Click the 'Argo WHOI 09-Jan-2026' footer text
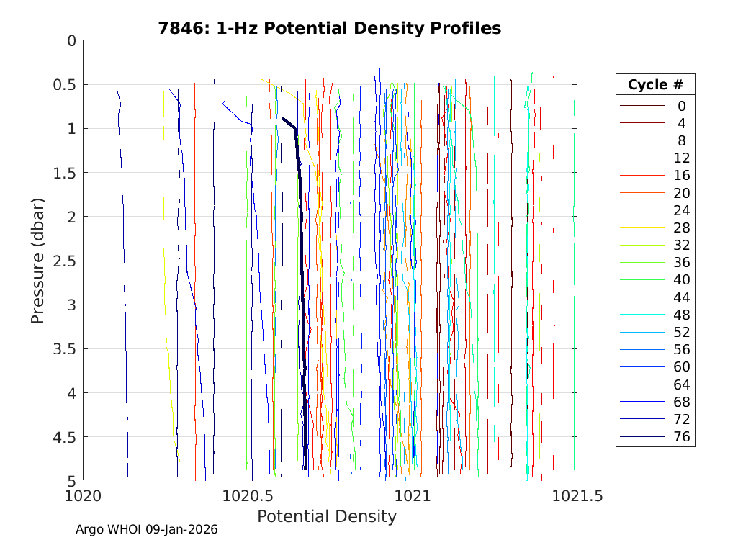 (146, 529)
